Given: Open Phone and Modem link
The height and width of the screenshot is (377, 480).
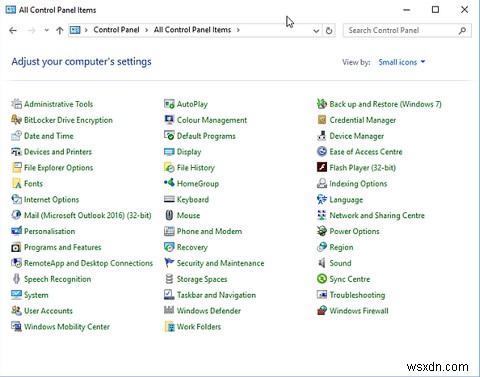Looking at the screenshot, I should [209, 231].
